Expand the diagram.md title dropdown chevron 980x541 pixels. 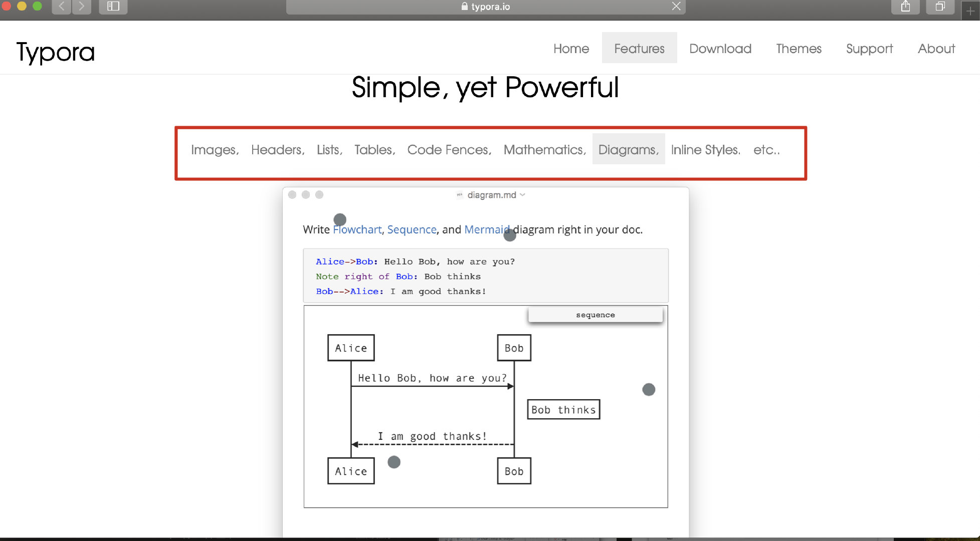point(522,195)
